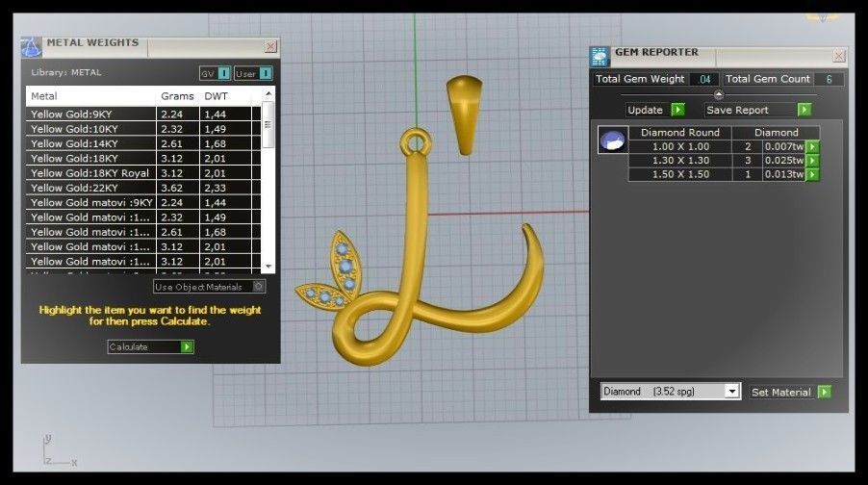Click the DWT column header

(x=216, y=96)
